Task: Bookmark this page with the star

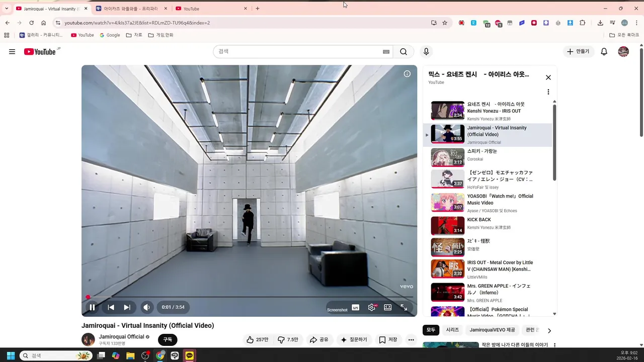Action: coord(445,23)
